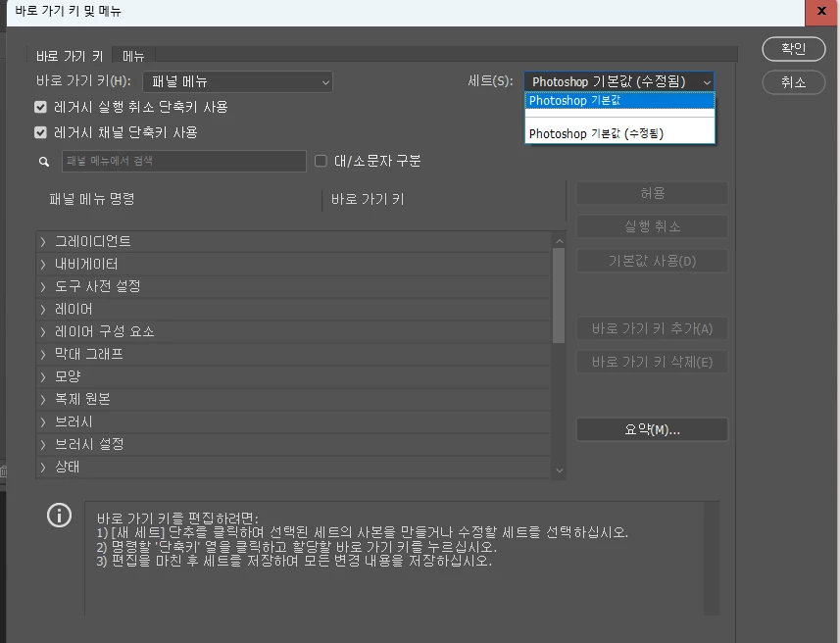Click the 요약(M)... button
Screen dimensions: 840x643
tap(652, 429)
